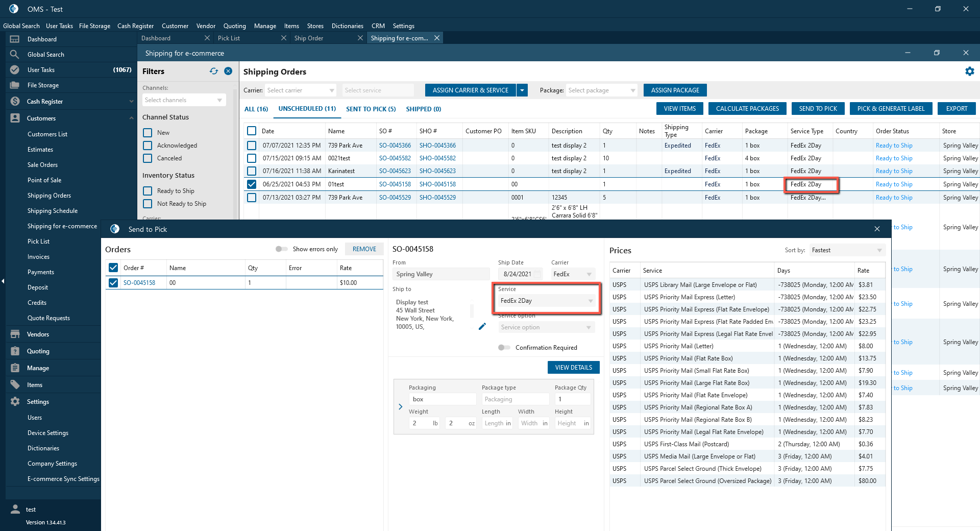
Task: Click the Quoting sidebar icon
Action: [15, 351]
